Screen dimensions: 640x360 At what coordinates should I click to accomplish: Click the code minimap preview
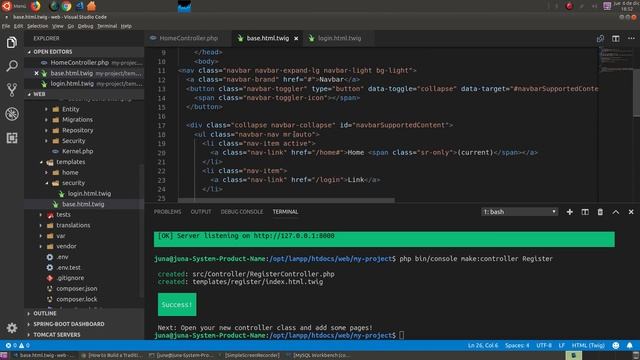[615, 60]
